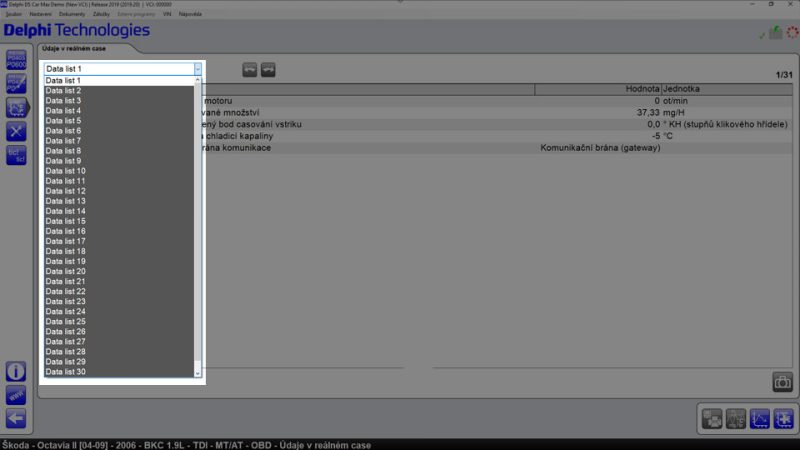Click the P0600 fault codes sidebar icon

tap(16, 59)
